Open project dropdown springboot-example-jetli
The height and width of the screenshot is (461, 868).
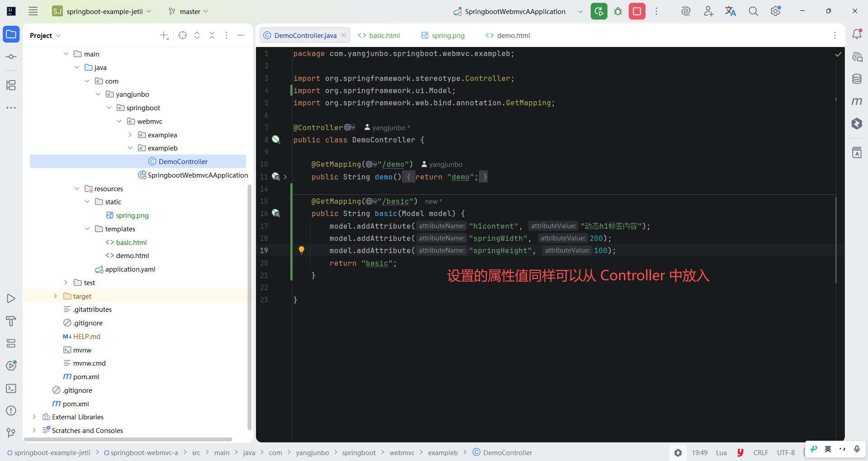(x=102, y=11)
